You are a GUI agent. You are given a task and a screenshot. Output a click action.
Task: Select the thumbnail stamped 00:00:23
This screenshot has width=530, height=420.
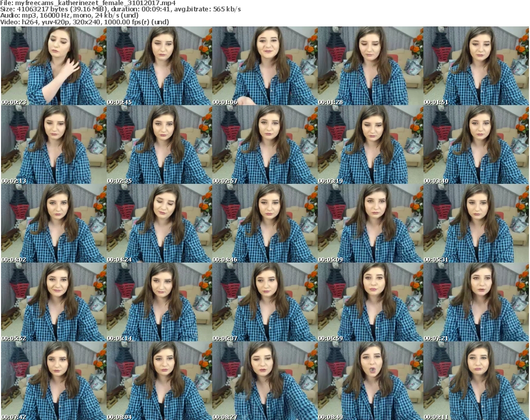click(54, 66)
